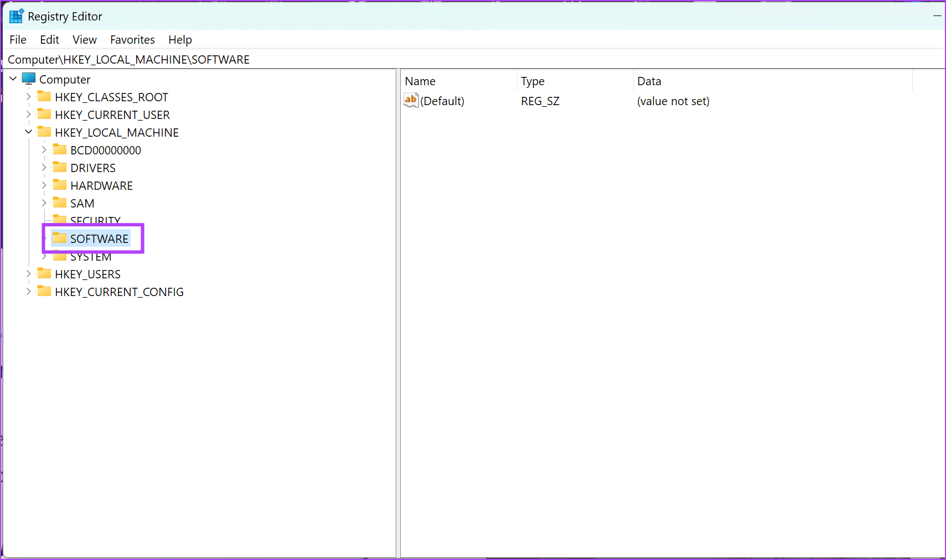Viewport: 946px width, 560px height.
Task: Click the HKEY_CLASSES_ROOT folder icon
Action: click(44, 97)
